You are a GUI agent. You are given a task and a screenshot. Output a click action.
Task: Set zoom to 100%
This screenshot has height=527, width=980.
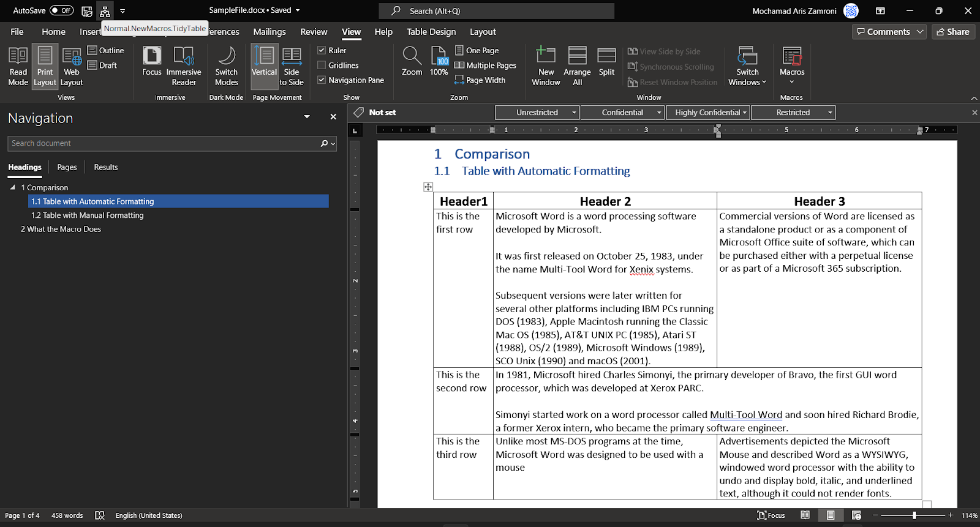click(x=439, y=61)
